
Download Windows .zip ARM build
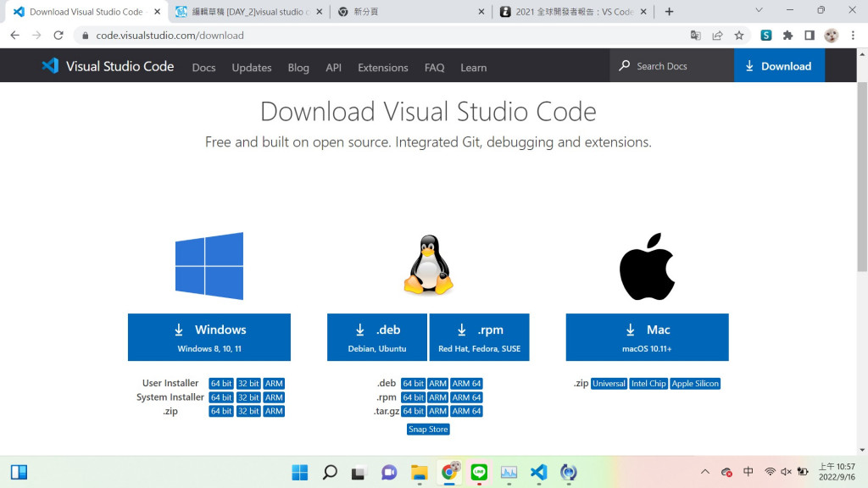(x=274, y=411)
